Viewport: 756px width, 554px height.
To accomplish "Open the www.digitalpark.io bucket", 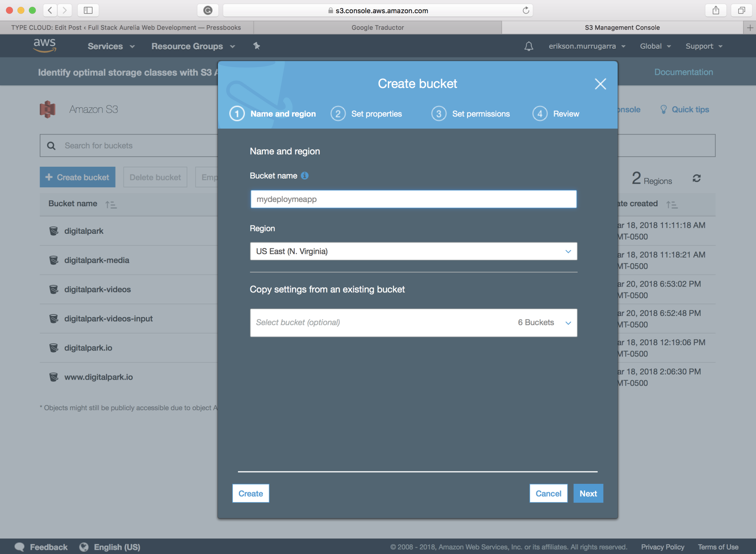I will [x=98, y=377].
